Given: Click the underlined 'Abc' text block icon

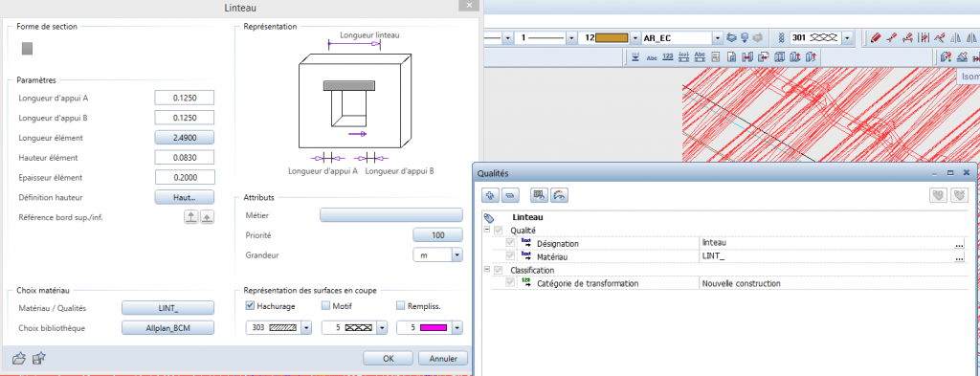Looking at the screenshot, I should pyautogui.click(x=700, y=57).
